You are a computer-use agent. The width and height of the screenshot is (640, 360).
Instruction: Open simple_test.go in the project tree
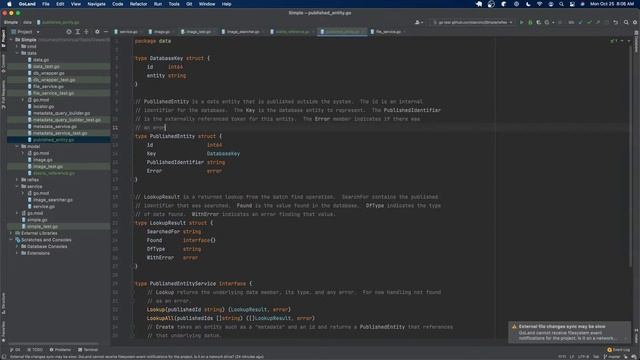tap(42, 226)
